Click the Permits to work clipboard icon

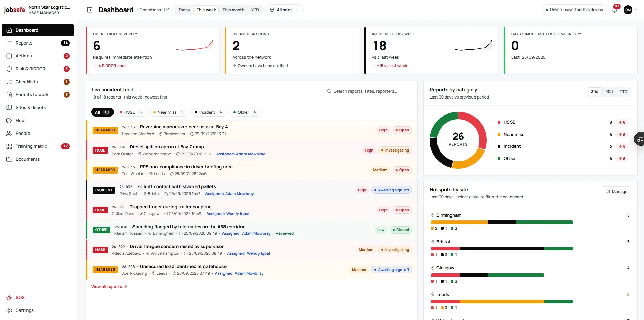[x=9, y=95]
